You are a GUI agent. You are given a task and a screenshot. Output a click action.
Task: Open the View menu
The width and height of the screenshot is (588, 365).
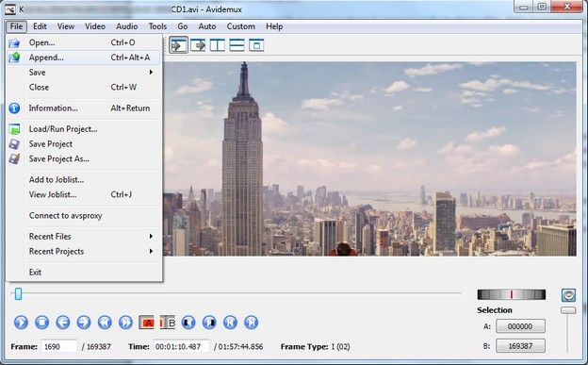(66, 26)
